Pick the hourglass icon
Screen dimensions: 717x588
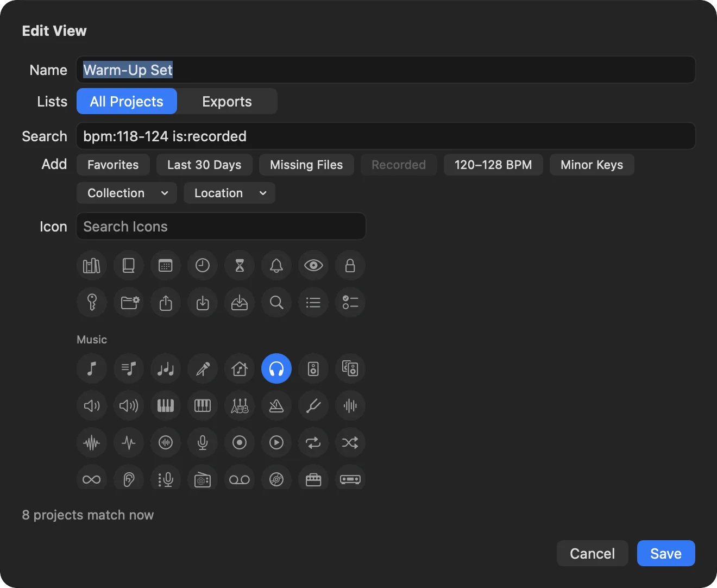[240, 266]
